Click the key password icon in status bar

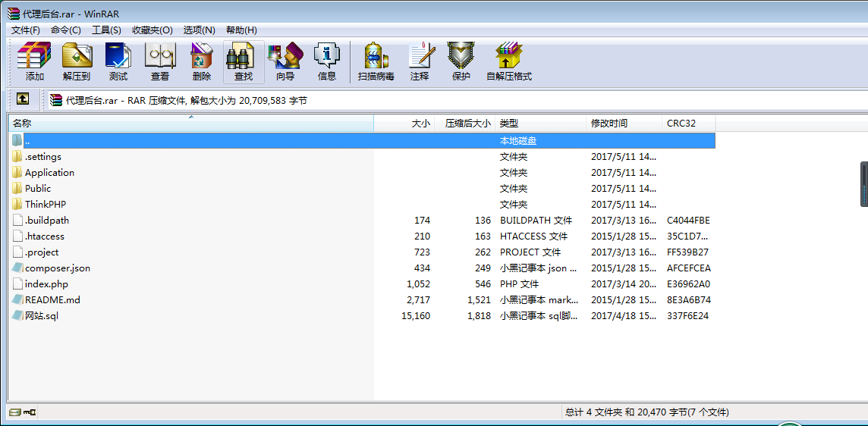[30, 412]
